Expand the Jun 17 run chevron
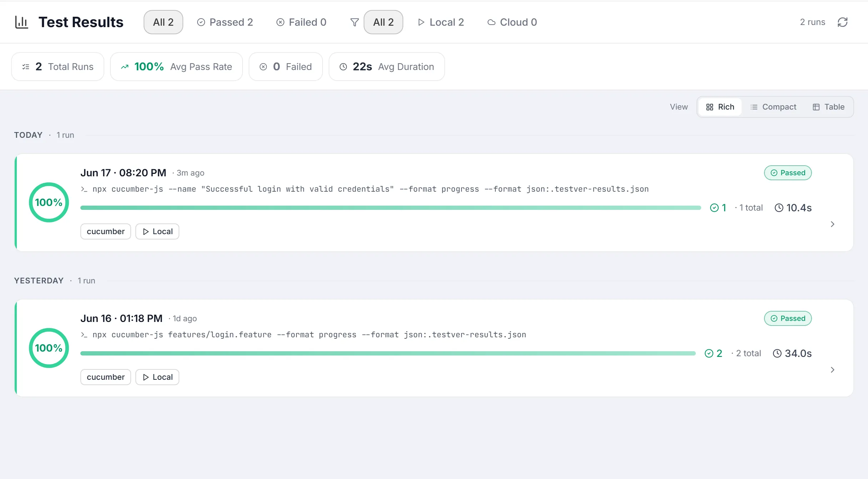868x479 pixels. [833, 224]
